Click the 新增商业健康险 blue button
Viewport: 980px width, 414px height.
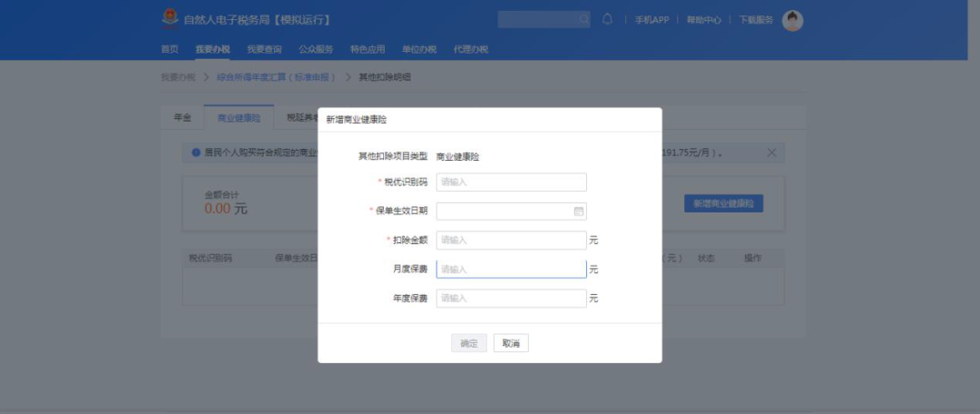click(723, 203)
